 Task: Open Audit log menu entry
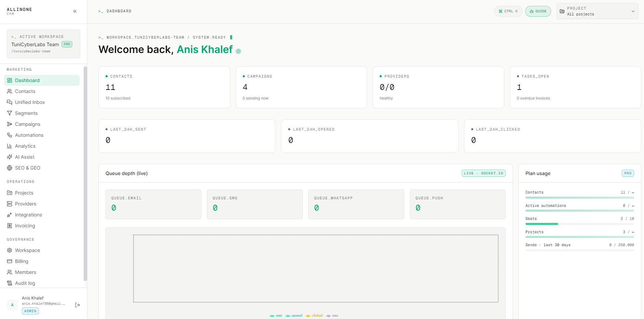(42, 283)
